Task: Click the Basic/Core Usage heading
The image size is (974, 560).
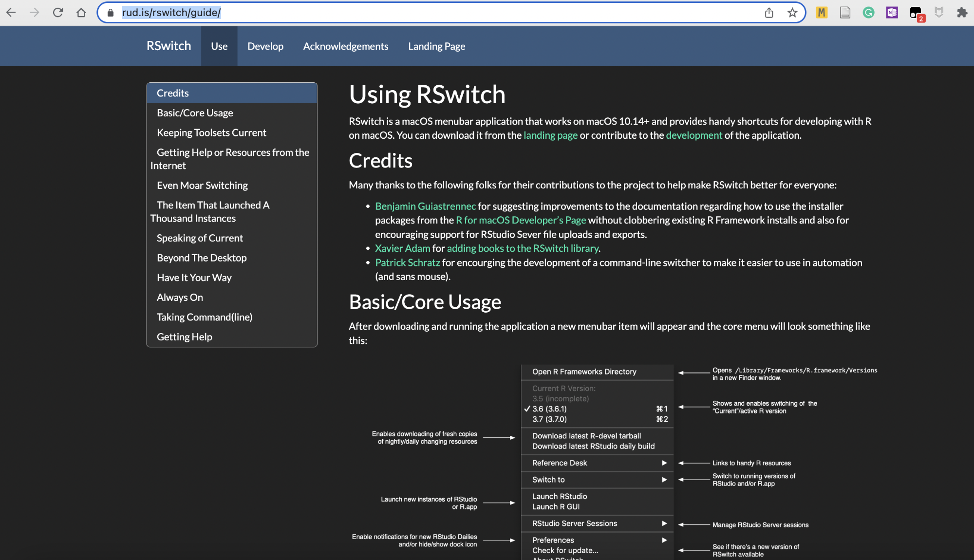Action: [x=425, y=302]
